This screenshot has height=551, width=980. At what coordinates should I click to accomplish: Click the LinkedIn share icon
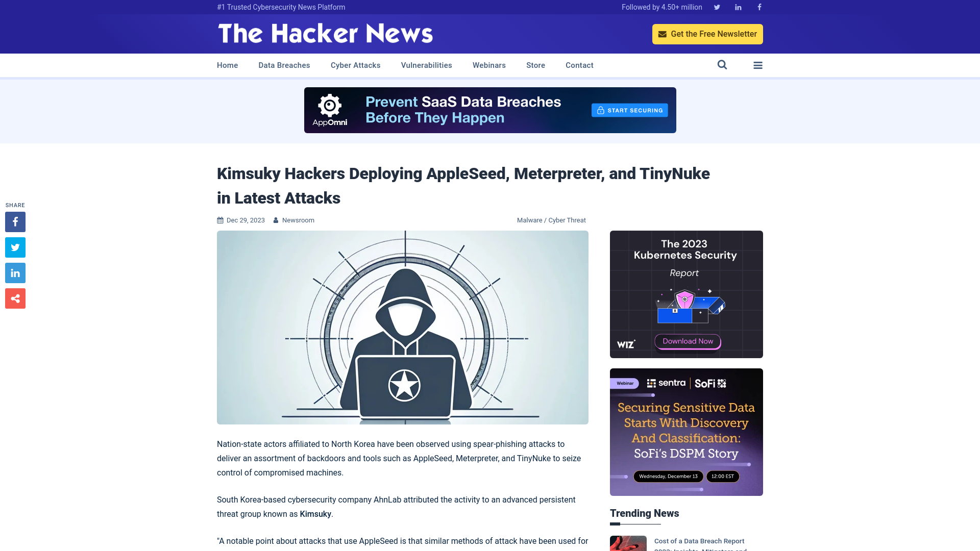[15, 272]
